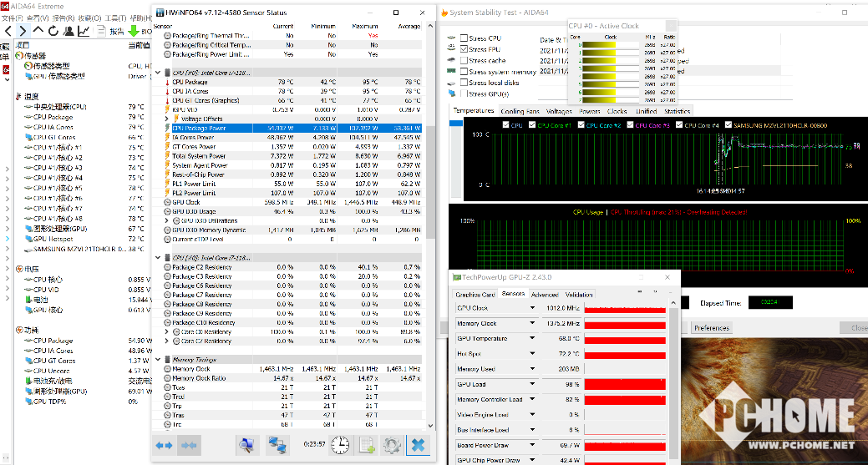Enable Stress local disks checkbox
The image size is (868, 465).
click(x=464, y=83)
